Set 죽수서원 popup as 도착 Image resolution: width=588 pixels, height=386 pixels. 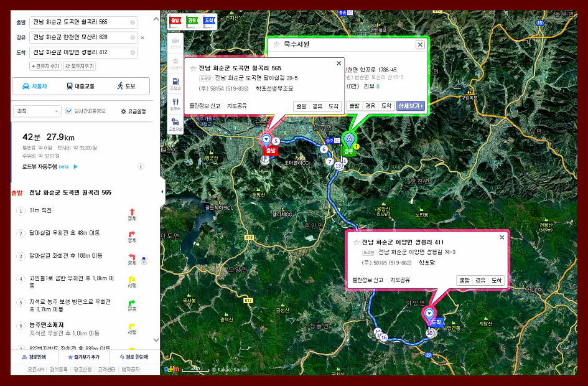pos(386,106)
